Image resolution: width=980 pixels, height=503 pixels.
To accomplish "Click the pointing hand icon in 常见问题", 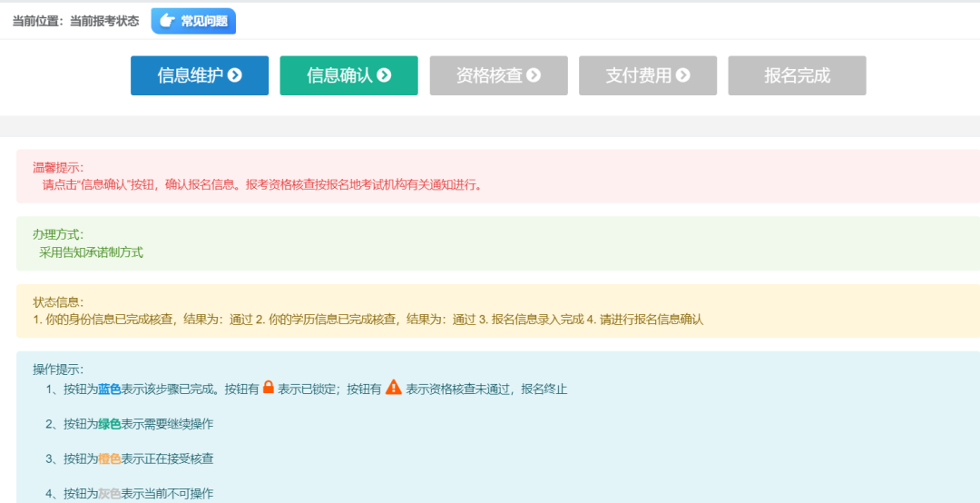I will pos(167,21).
